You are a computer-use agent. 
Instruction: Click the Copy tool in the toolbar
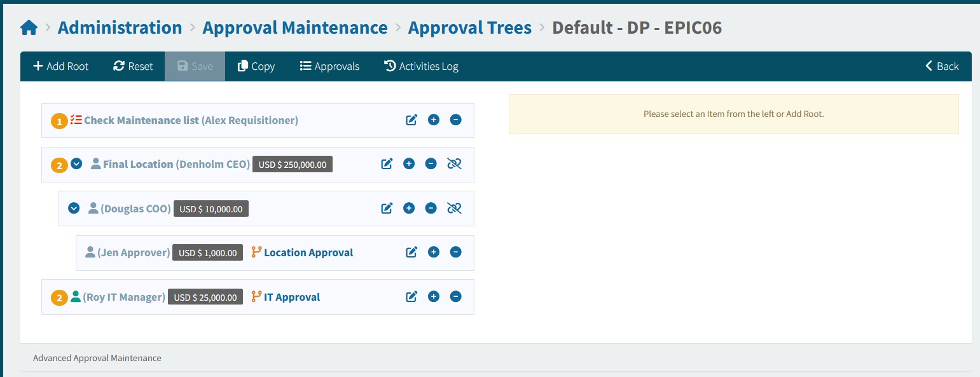(256, 65)
